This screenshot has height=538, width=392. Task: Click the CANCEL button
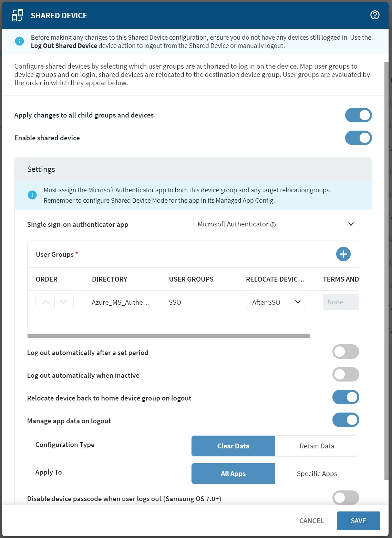311,521
